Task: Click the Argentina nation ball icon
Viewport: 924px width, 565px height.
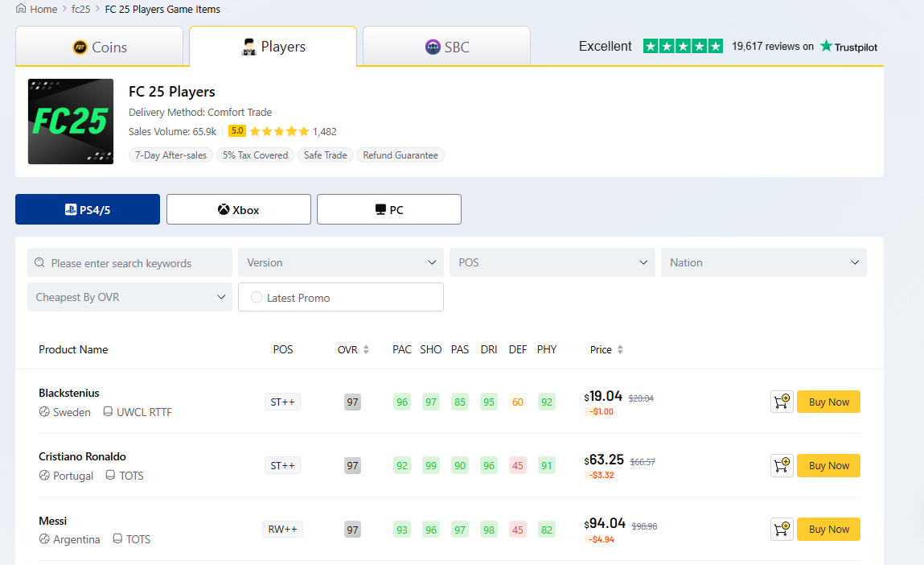Action: coord(44,539)
